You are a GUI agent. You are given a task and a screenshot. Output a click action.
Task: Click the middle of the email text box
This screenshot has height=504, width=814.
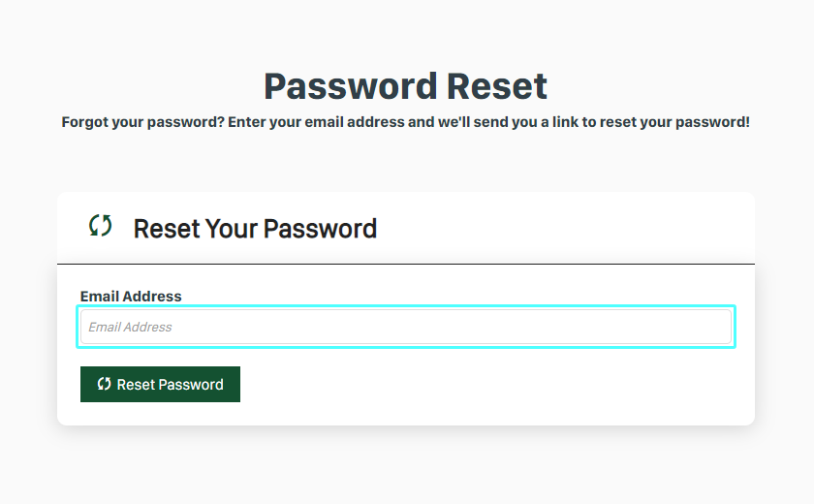pyautogui.click(x=405, y=327)
